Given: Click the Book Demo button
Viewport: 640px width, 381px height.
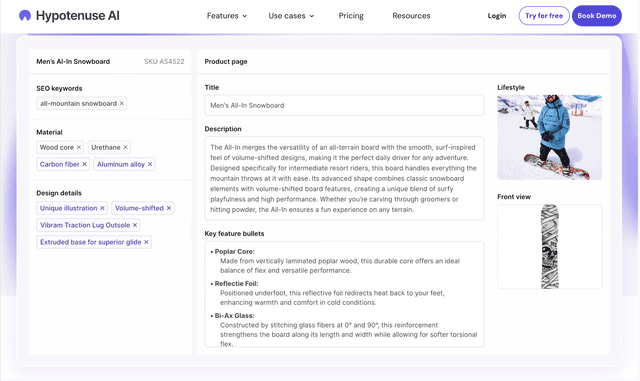Looking at the screenshot, I should [x=597, y=16].
